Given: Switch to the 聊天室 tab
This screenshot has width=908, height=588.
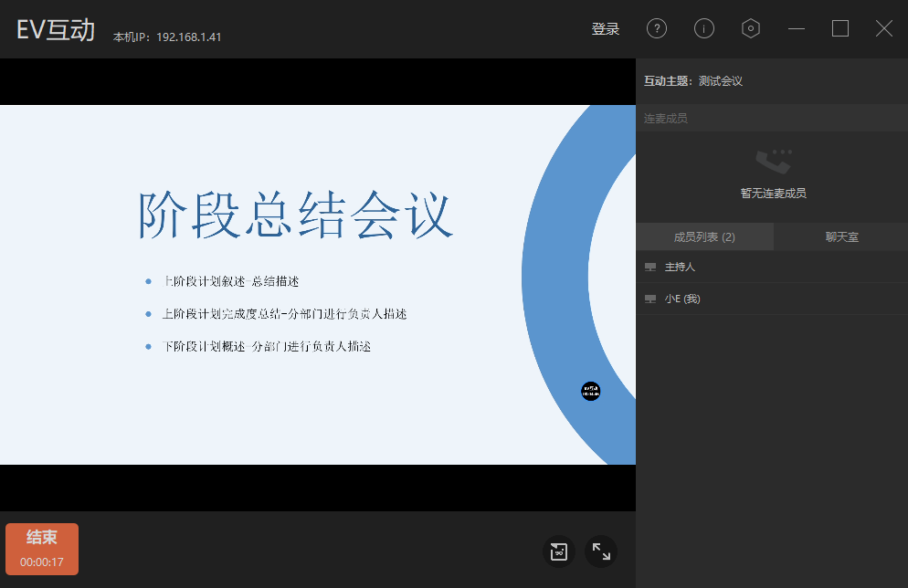Looking at the screenshot, I should pos(840,236).
